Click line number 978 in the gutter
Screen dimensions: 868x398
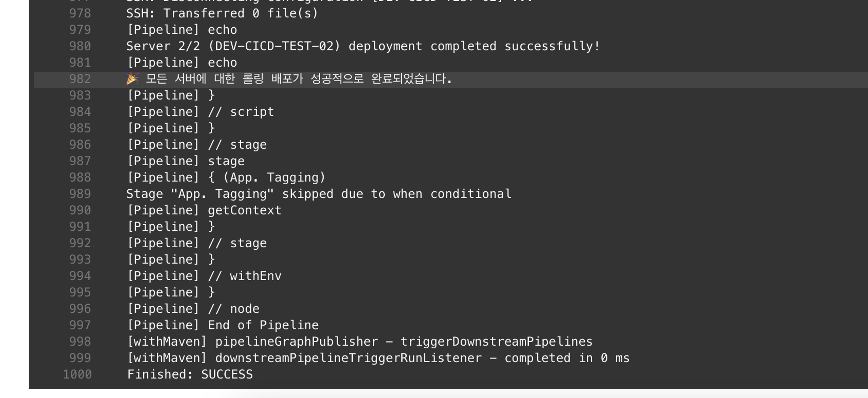coord(80,13)
